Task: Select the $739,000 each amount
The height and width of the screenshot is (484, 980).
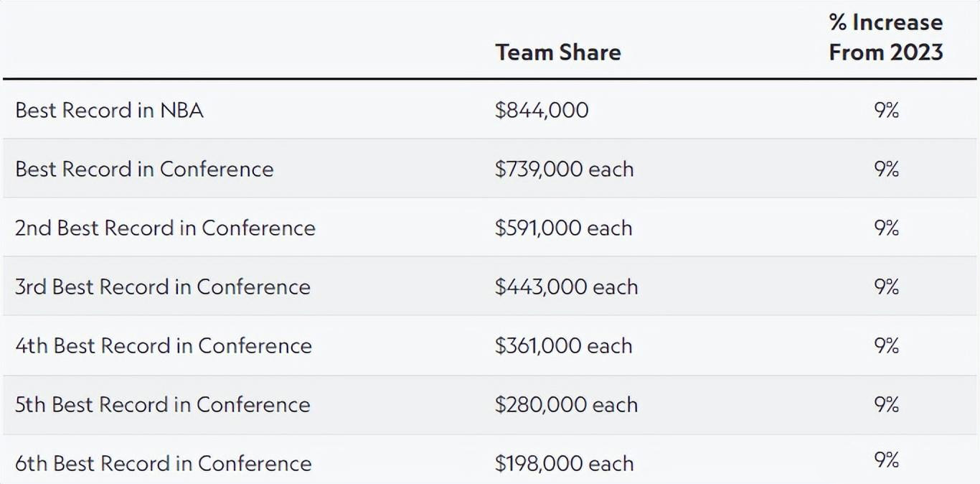Action: [564, 169]
